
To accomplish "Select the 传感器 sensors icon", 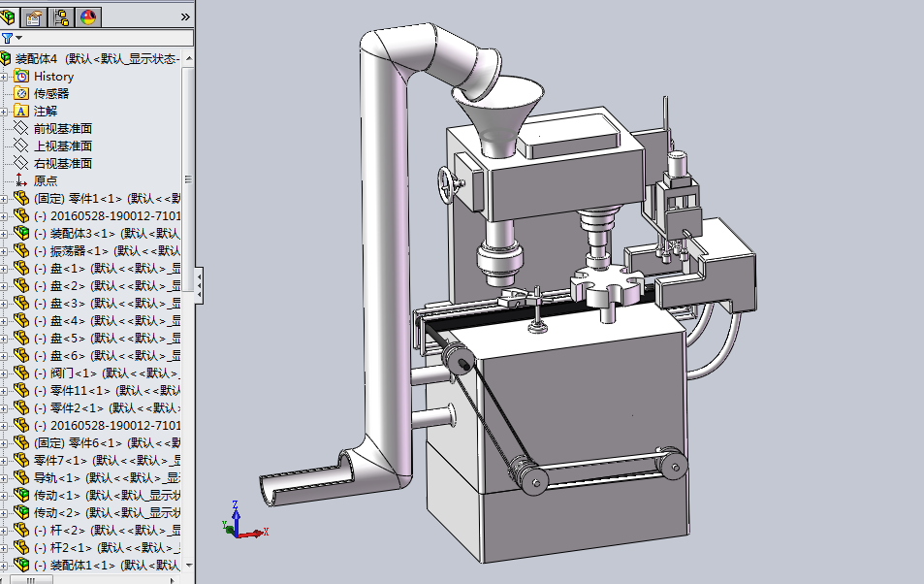I will (21, 94).
